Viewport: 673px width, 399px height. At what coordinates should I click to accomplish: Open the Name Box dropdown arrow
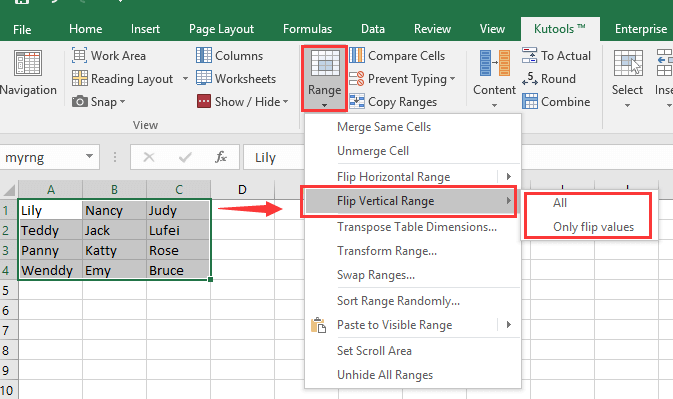[x=89, y=156]
